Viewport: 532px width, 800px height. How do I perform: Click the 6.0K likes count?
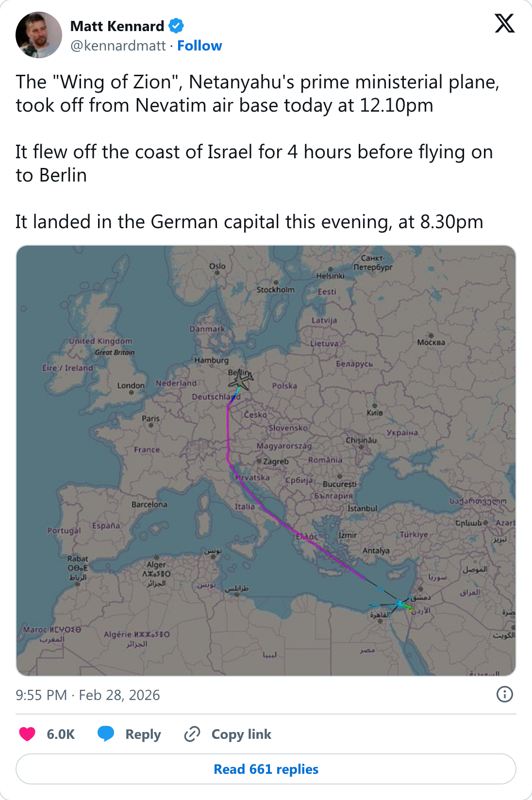point(61,734)
